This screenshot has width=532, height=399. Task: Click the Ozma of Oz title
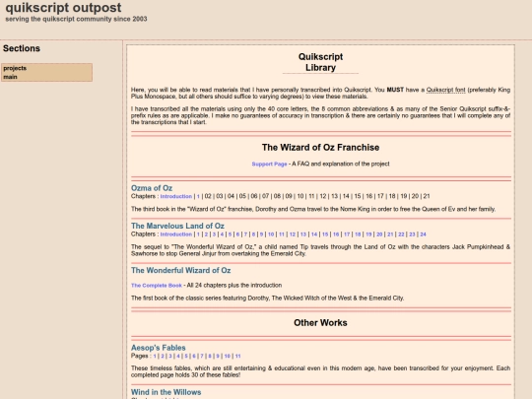152,188
